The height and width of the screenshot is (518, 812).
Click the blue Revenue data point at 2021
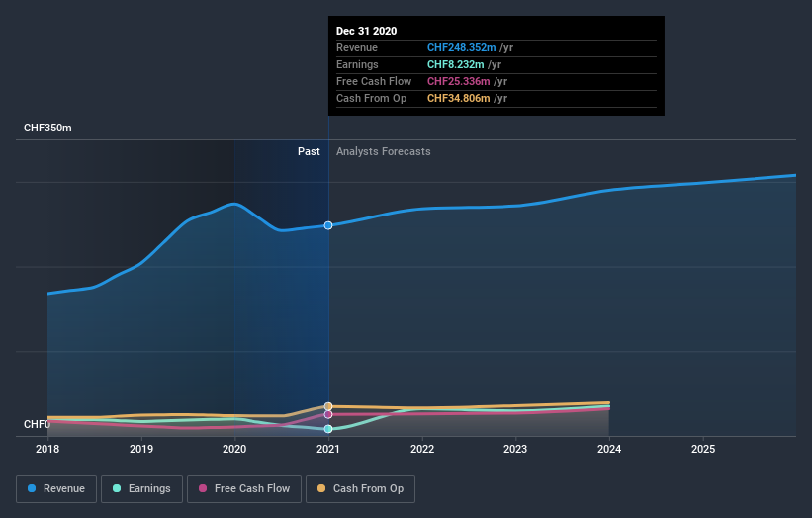tap(328, 225)
